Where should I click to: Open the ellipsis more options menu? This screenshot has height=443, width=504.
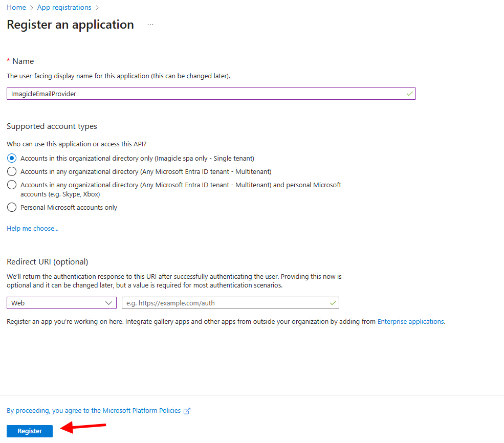(x=150, y=25)
